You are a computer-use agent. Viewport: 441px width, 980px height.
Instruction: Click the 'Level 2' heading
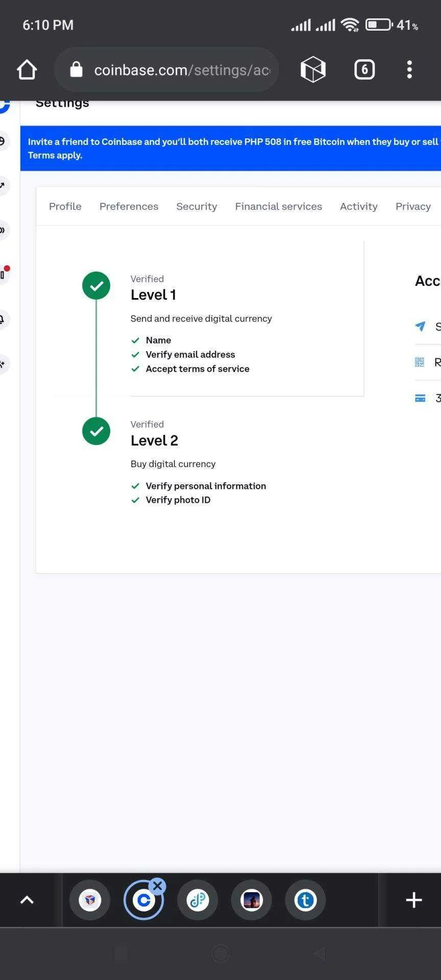pyautogui.click(x=154, y=440)
